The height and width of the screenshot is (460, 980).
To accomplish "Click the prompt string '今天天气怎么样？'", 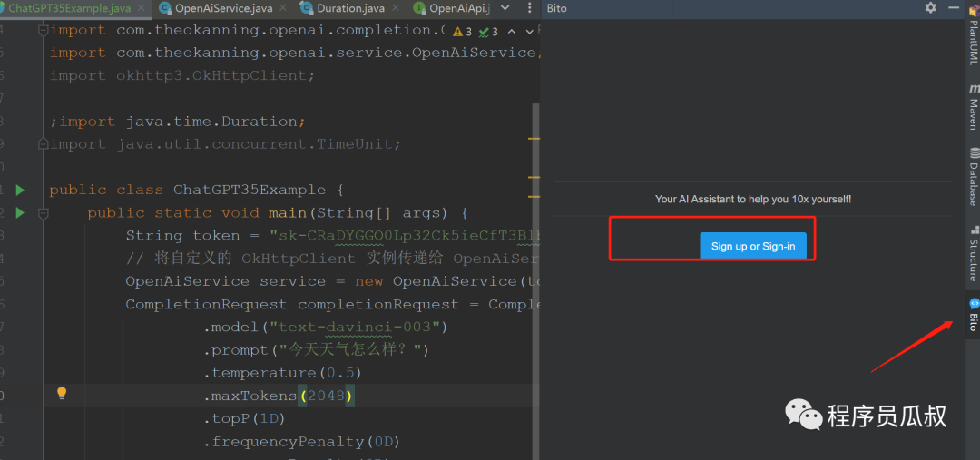I will point(349,350).
